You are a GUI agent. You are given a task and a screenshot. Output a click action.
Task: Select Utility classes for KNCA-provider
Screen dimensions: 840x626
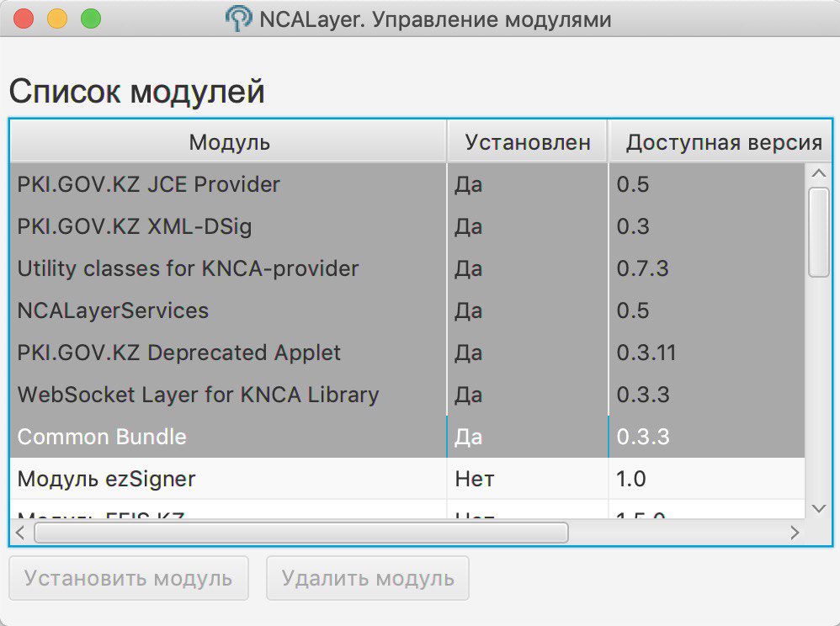pos(407,268)
